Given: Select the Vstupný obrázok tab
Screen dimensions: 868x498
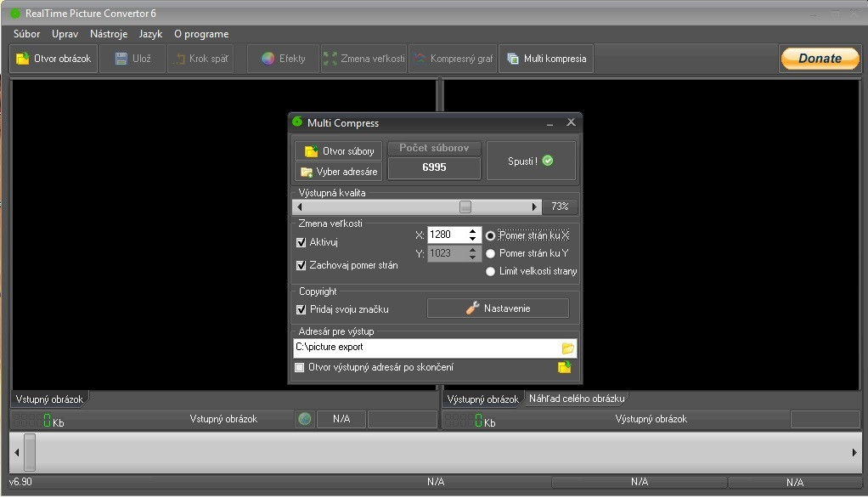Looking at the screenshot, I should [49, 399].
